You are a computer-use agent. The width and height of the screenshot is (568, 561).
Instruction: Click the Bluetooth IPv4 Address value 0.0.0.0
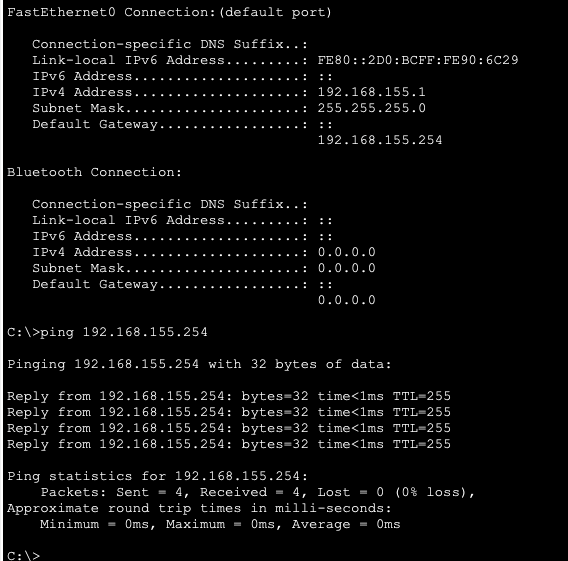click(346, 252)
